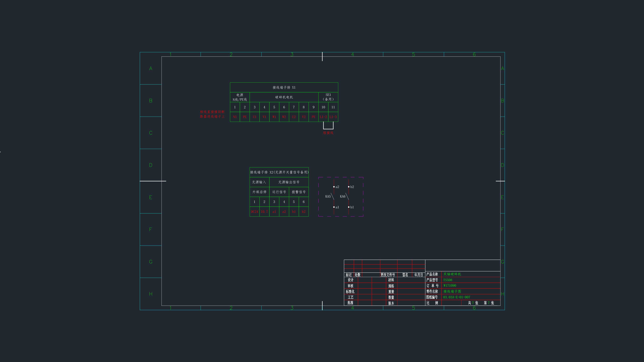Select the '图纸编号' label
The image size is (644, 362).
[x=432, y=297]
